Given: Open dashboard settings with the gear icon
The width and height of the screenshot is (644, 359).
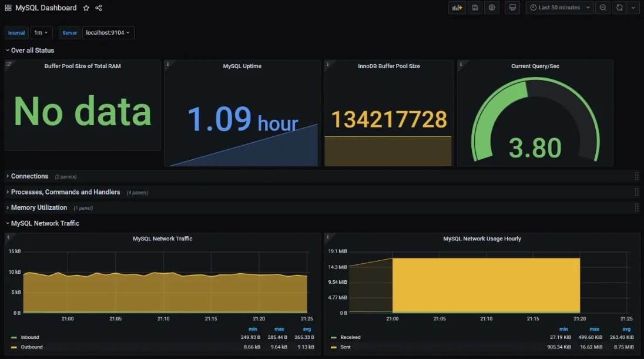Looking at the screenshot, I should [492, 8].
